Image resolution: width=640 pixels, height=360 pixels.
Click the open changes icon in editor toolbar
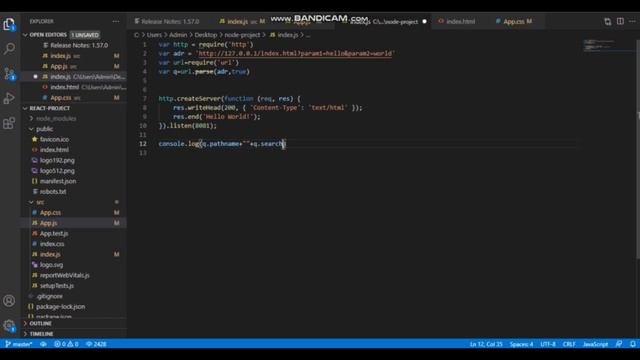coord(608,21)
